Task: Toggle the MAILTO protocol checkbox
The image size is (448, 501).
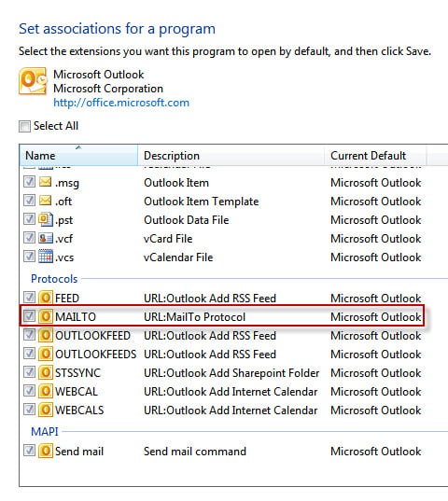Action: (29, 316)
